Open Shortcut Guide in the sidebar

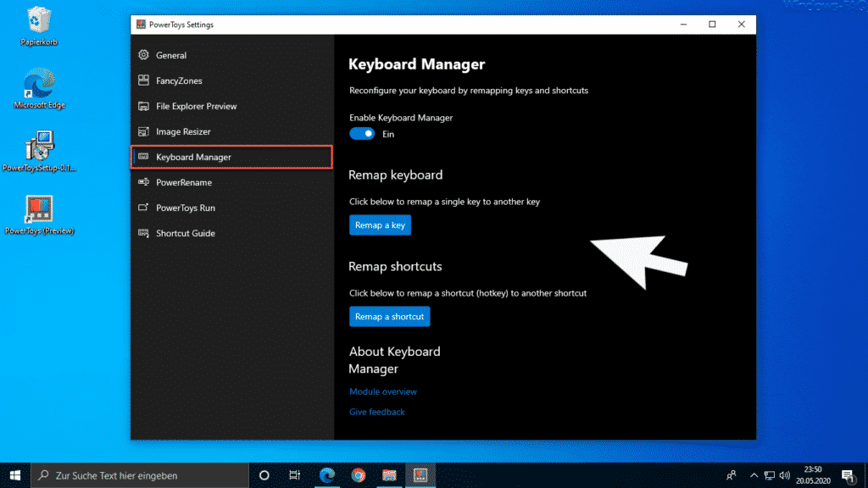coord(232,234)
